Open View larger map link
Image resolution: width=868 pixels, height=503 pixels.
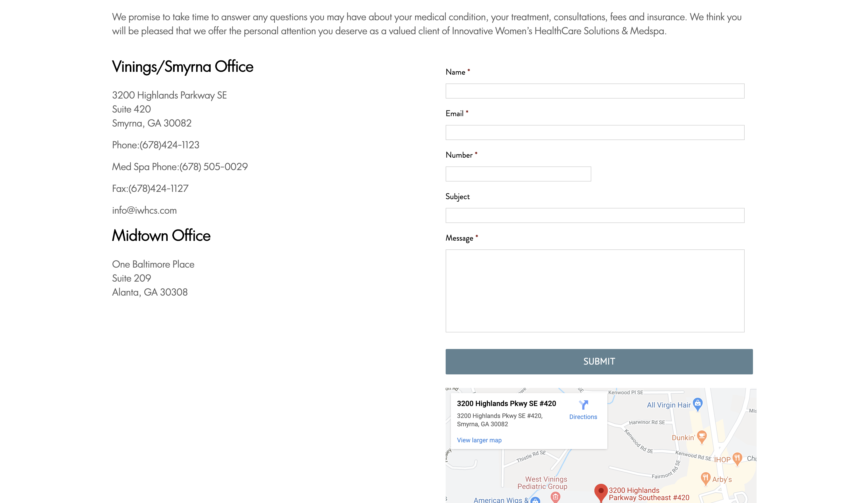point(479,440)
